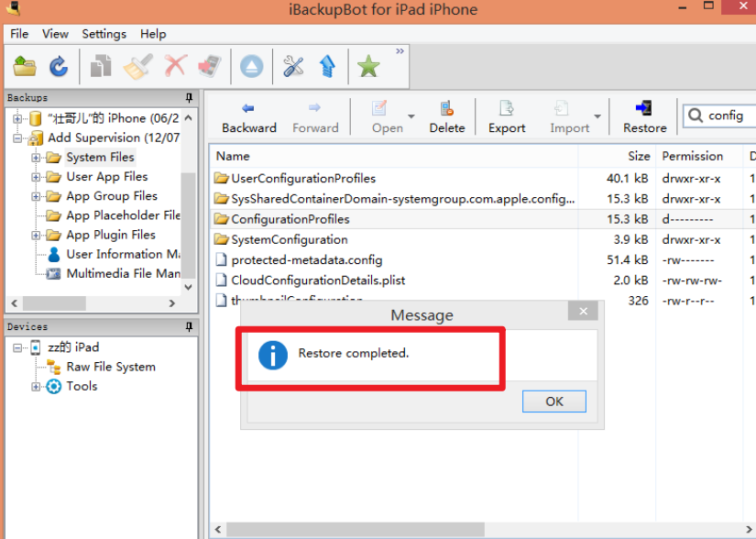The height and width of the screenshot is (539, 756).
Task: Click the copy documents toolbar icon
Action: click(101, 66)
